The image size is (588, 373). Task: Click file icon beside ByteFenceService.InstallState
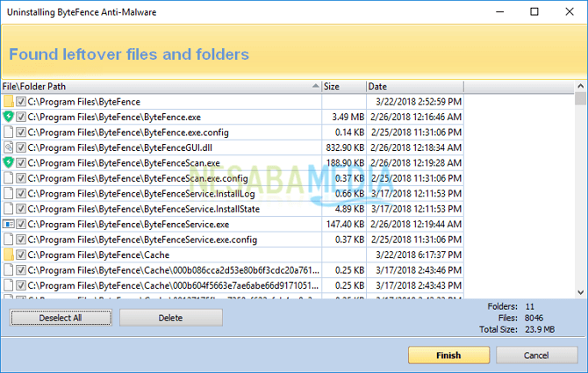(8, 209)
